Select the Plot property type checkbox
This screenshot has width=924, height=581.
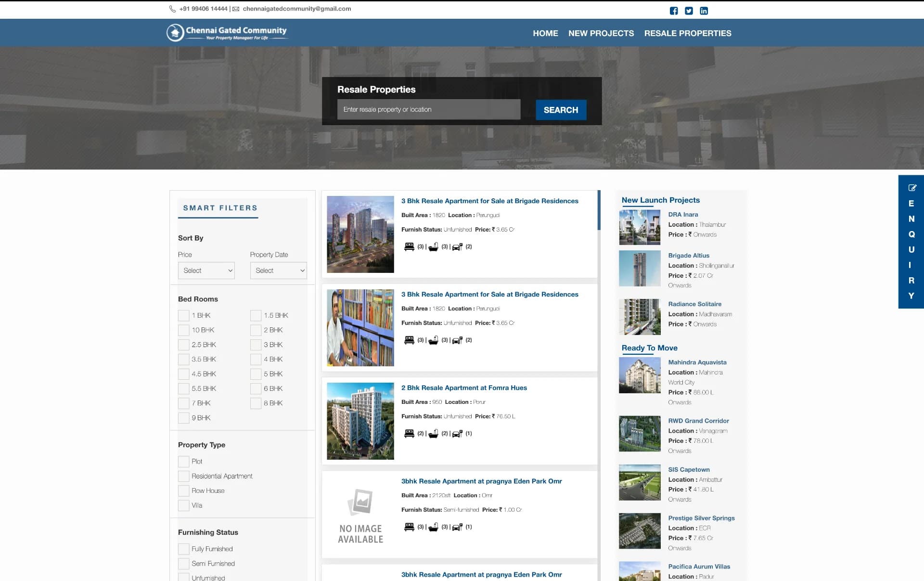(x=183, y=462)
